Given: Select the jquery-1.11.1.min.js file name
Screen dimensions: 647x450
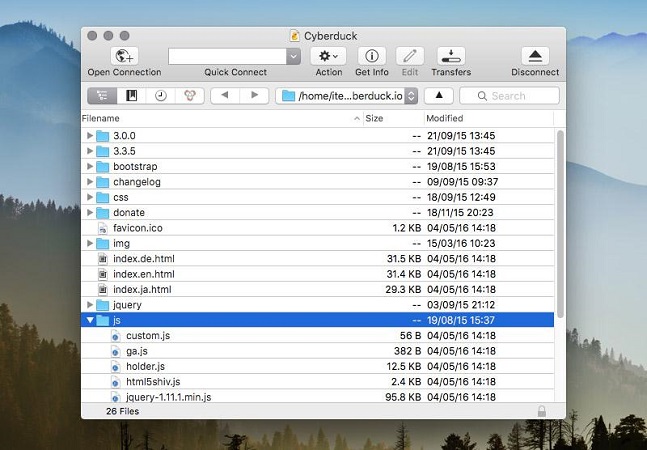Looking at the screenshot, I should pos(168,397).
